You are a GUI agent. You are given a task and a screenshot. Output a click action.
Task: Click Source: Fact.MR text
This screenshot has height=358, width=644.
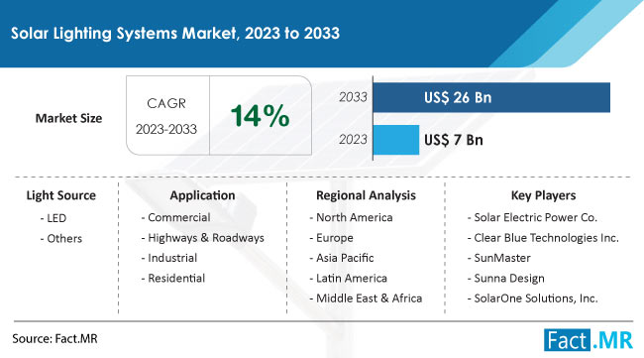click(x=55, y=339)
